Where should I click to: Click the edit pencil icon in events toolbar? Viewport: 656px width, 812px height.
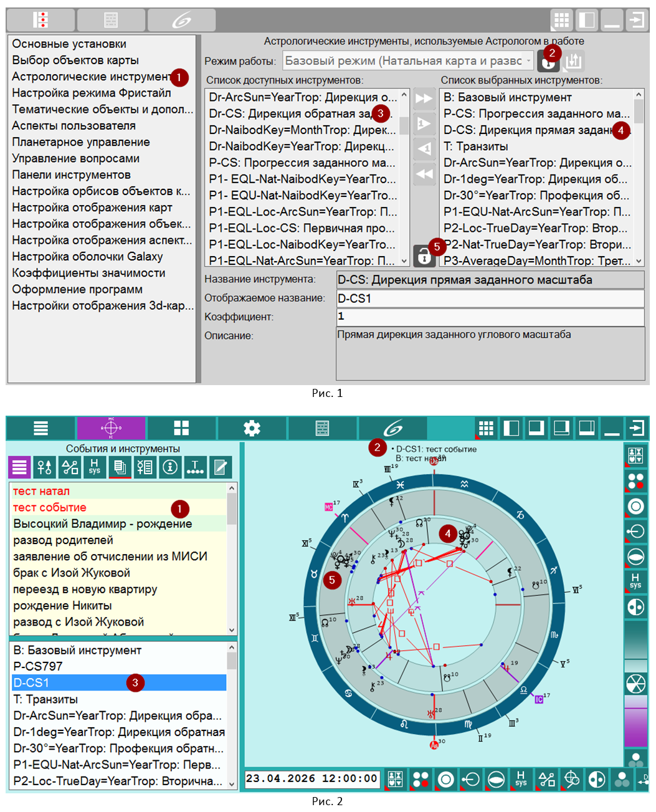point(220,467)
